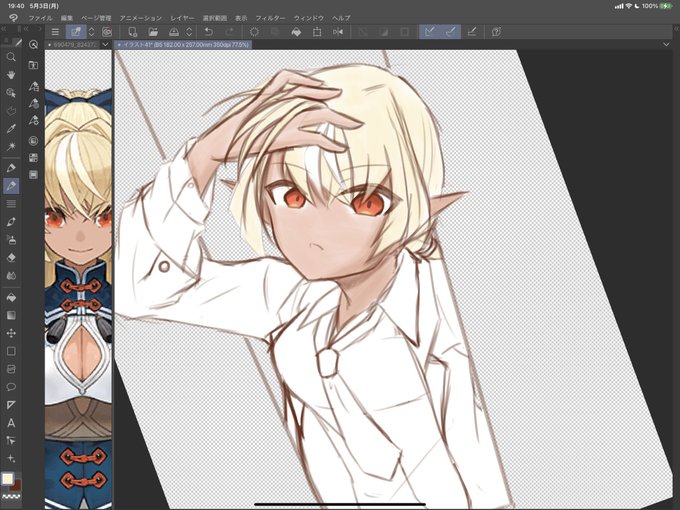
Task: Click the Fill bucket icon in command bar
Action: [x=296, y=32]
